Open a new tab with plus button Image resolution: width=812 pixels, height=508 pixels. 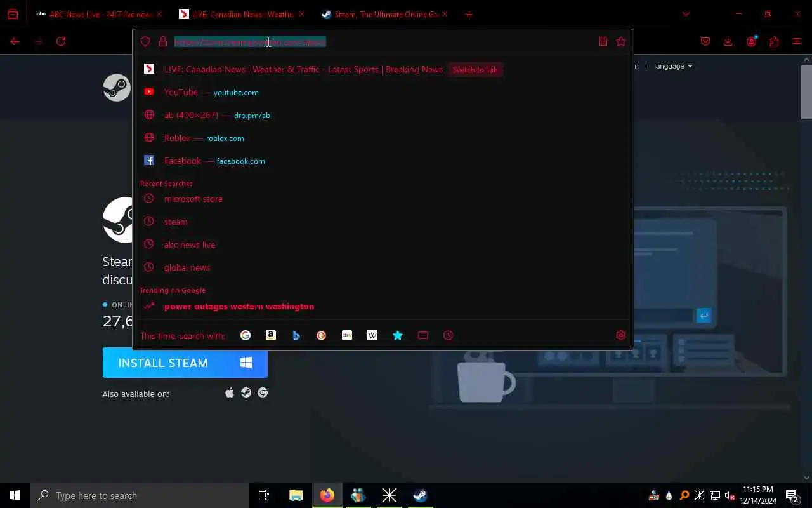[469, 14]
